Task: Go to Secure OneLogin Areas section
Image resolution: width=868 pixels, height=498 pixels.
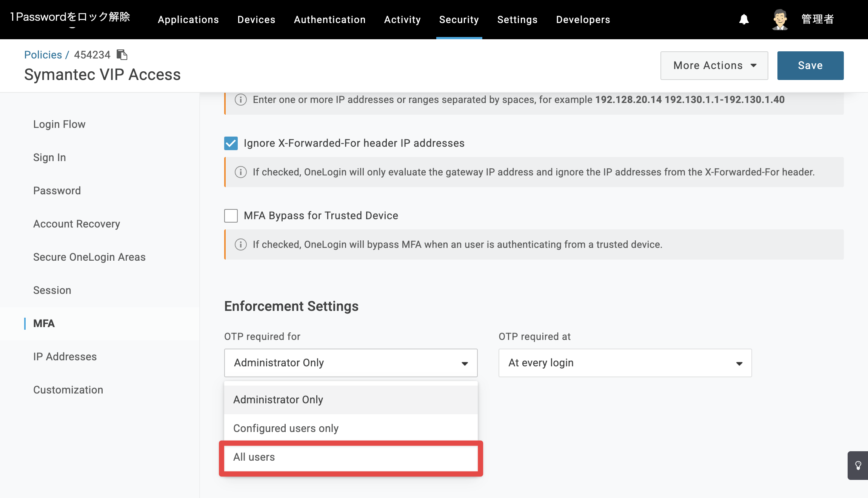Action: pos(89,257)
